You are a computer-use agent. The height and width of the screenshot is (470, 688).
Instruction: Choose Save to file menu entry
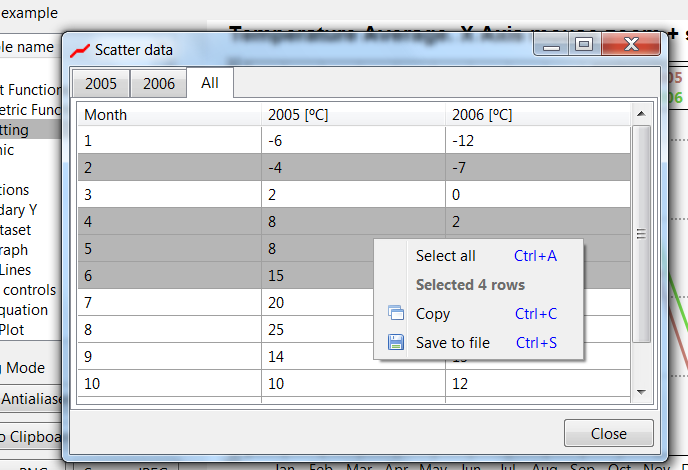click(x=452, y=343)
